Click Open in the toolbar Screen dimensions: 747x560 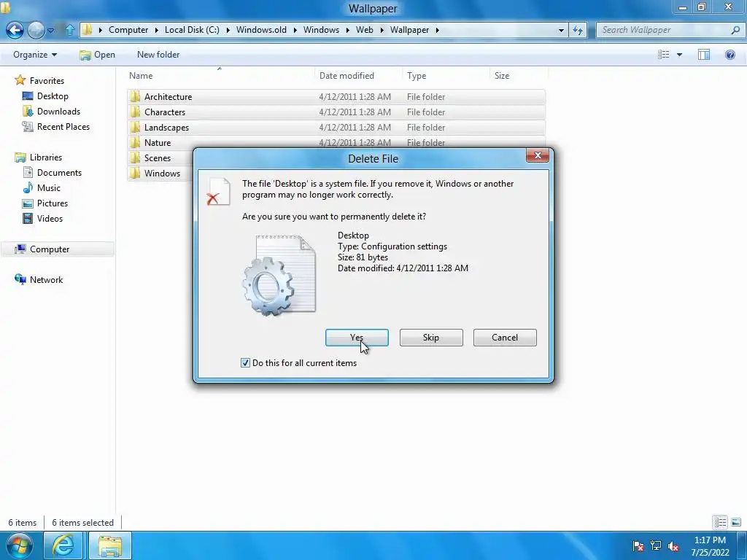[98, 55]
